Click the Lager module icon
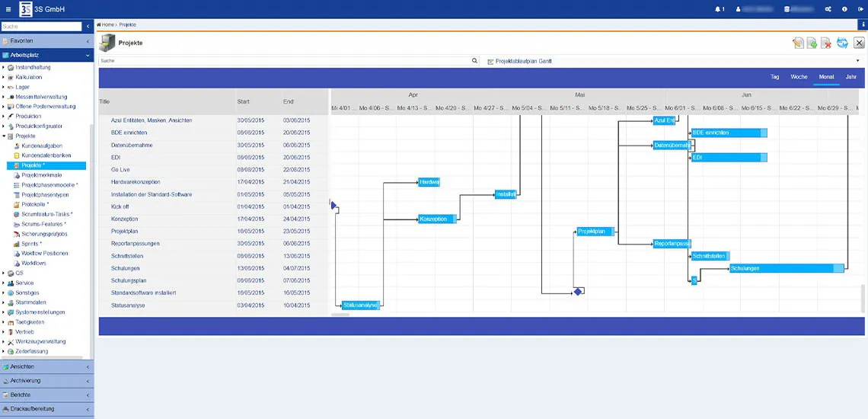 [11, 87]
